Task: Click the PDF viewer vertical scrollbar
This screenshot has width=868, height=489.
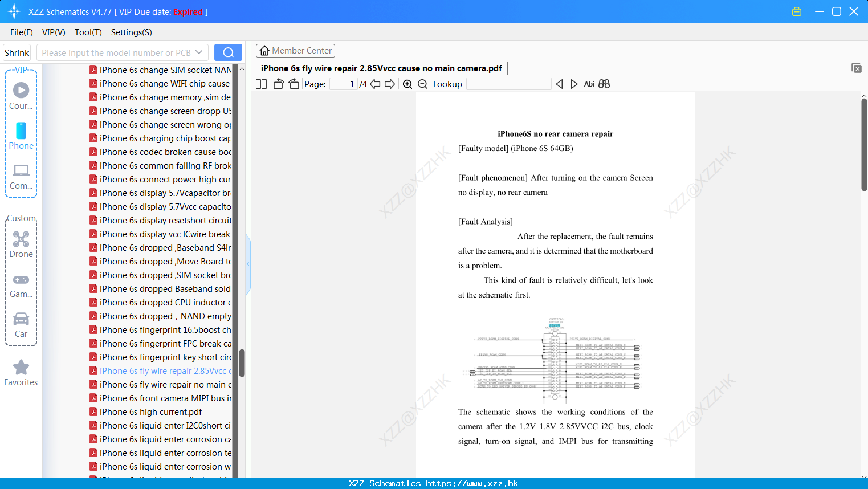Action: point(864,145)
